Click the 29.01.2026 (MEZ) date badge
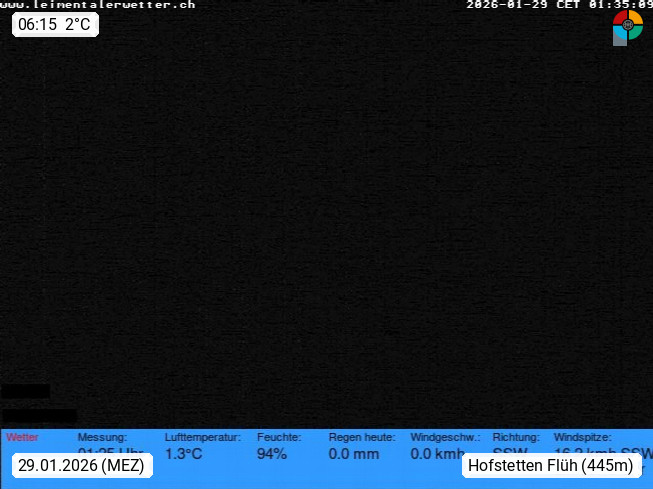Viewport: 653px width, 489px height. [82, 465]
